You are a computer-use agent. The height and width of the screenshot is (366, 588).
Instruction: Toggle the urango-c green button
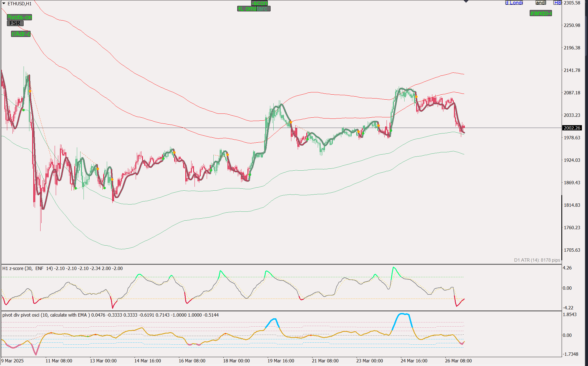(x=541, y=13)
